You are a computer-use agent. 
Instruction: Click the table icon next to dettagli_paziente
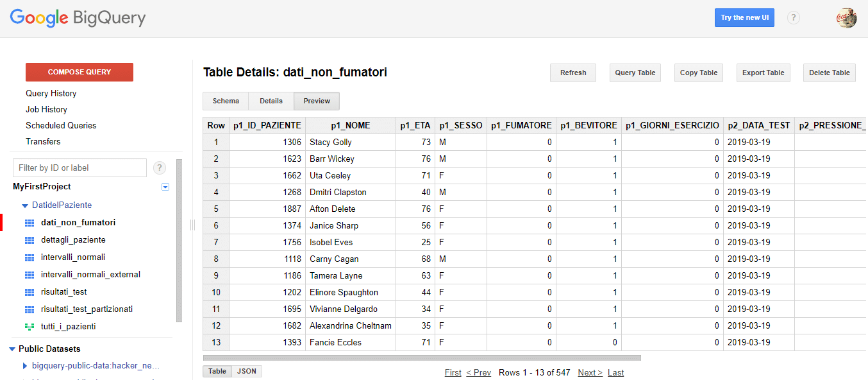[x=29, y=240]
